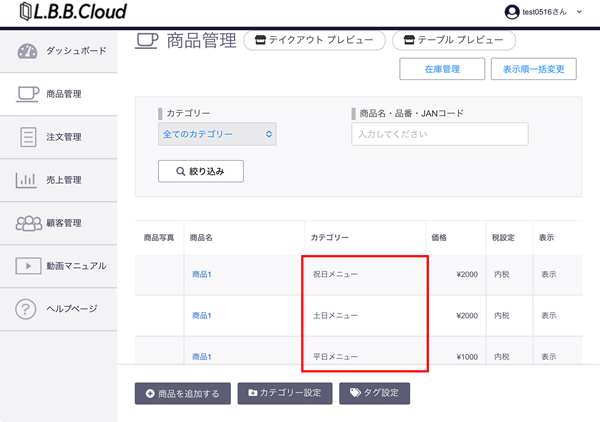
Task: Open タグ設定
Action: coord(374,393)
